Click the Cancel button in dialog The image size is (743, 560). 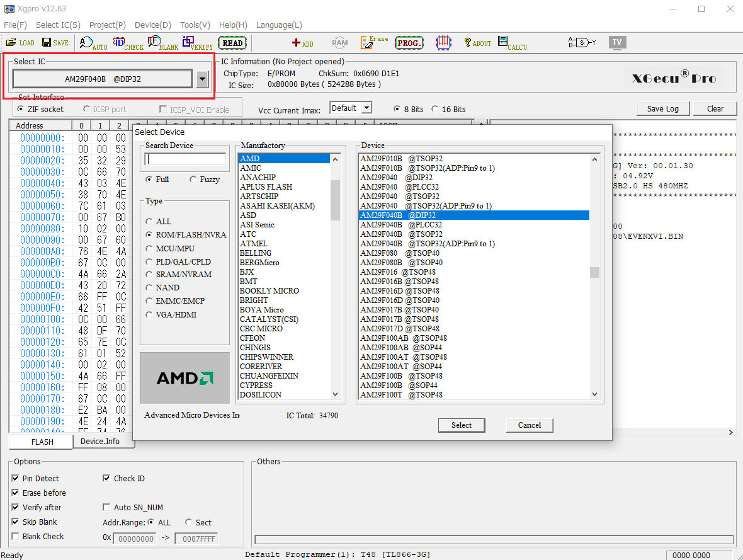pyautogui.click(x=530, y=425)
